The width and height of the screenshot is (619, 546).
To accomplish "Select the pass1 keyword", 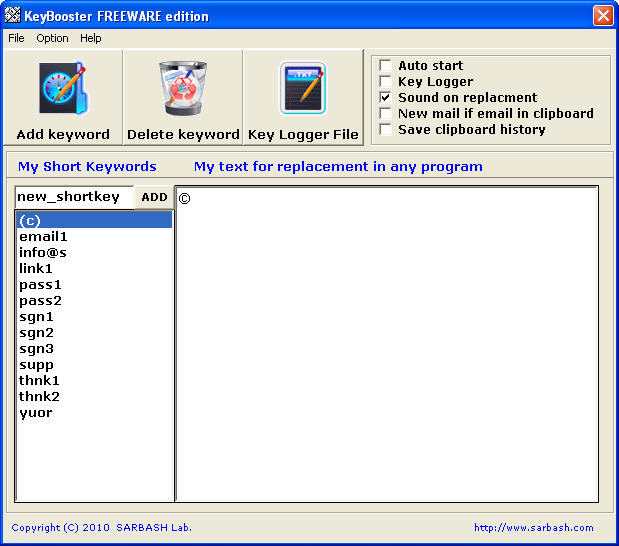I will tap(95, 284).
